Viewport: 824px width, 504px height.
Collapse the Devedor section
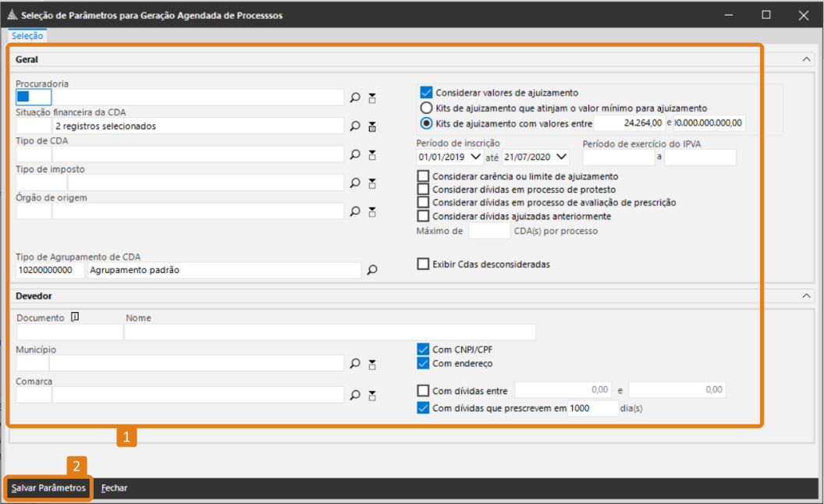click(807, 296)
